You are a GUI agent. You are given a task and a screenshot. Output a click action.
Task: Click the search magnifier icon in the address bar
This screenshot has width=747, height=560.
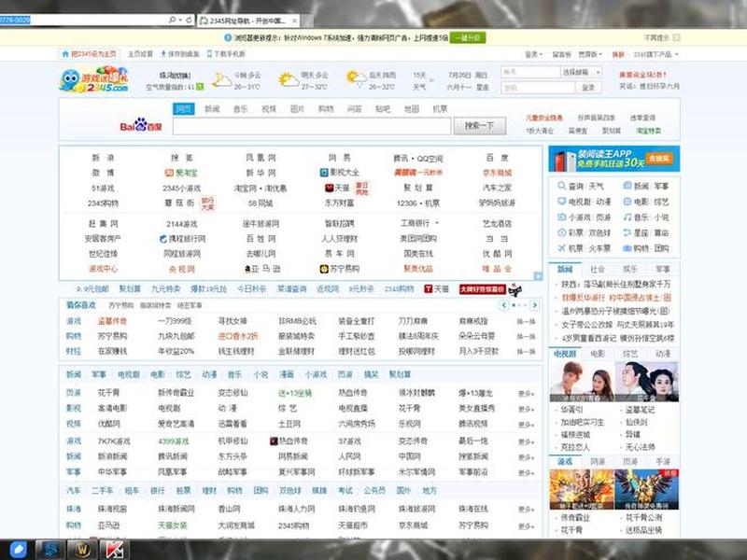[172, 20]
